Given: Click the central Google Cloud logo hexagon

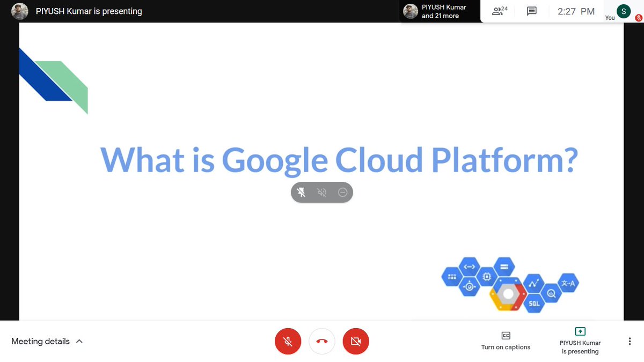Looking at the screenshot, I should coord(508,294).
